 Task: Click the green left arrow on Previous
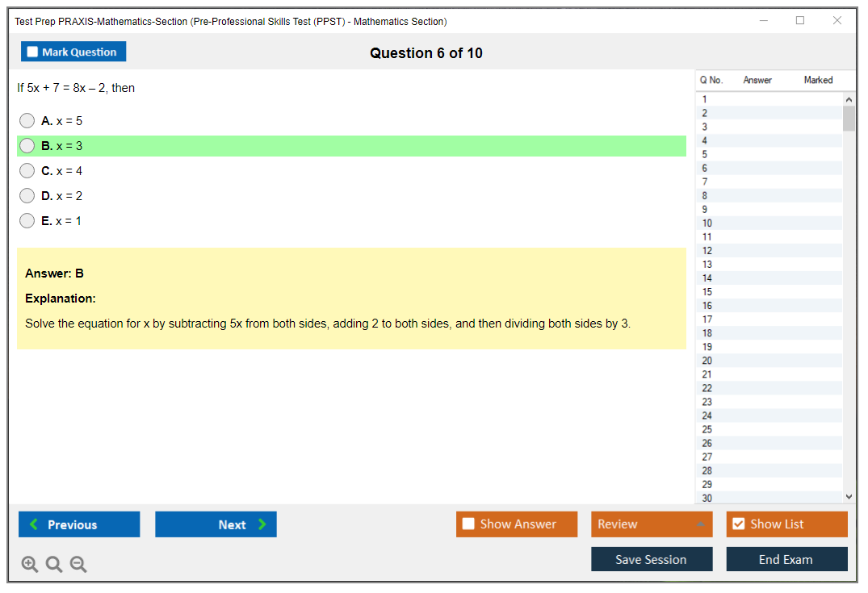[x=34, y=524]
